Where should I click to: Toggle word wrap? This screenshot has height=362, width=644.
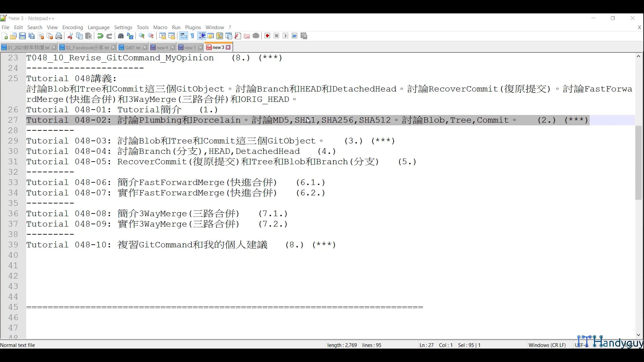[183, 36]
